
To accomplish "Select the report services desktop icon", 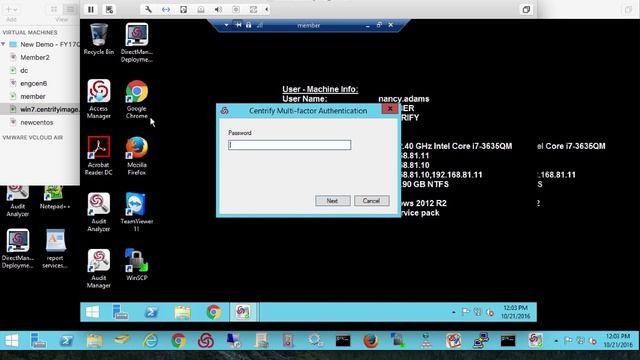I will (x=55, y=249).
